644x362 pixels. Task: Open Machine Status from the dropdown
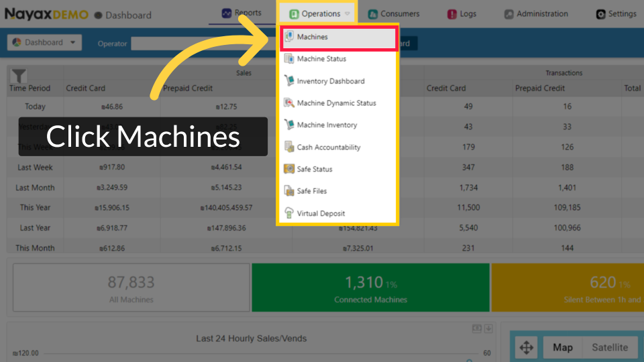coord(321,59)
